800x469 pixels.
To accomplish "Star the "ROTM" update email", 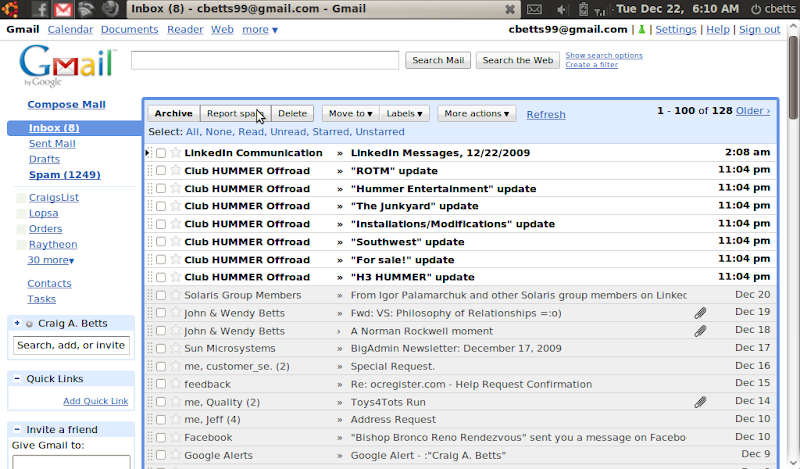I will pos(176,170).
